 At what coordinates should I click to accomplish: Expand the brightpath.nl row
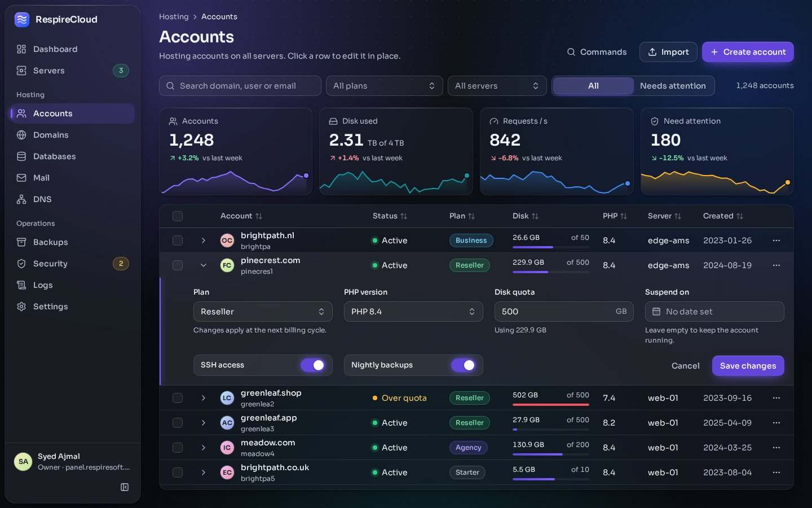204,240
